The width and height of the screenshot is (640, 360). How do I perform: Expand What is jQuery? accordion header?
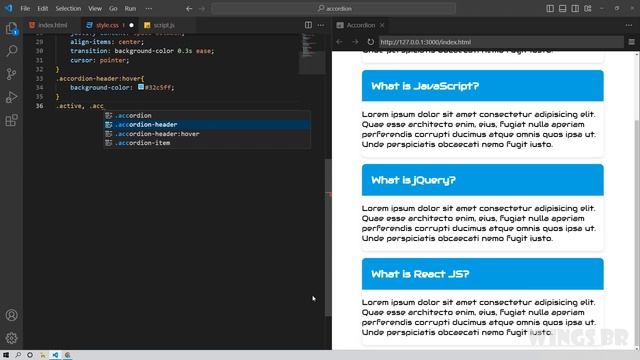point(482,180)
